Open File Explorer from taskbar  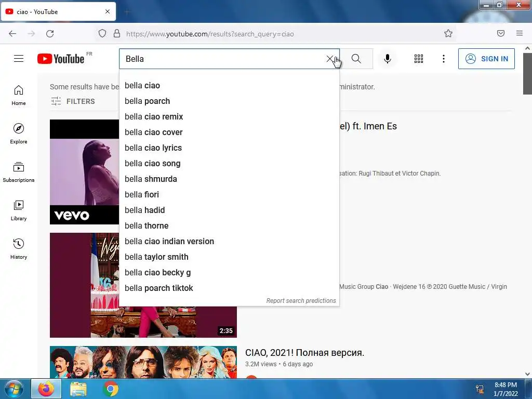tap(78, 389)
